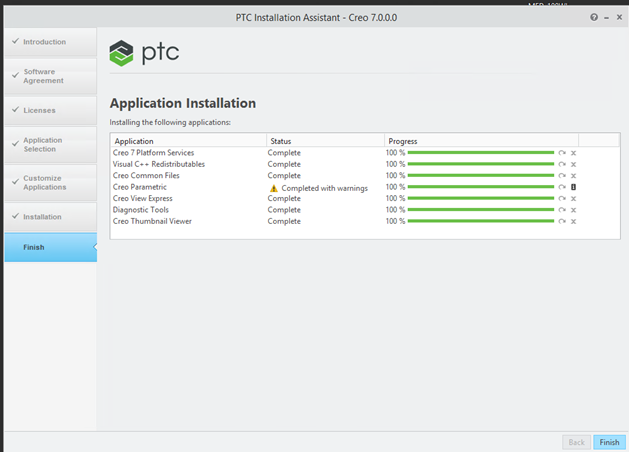Click the Installing the following applications text
629x452 pixels.
pos(170,122)
